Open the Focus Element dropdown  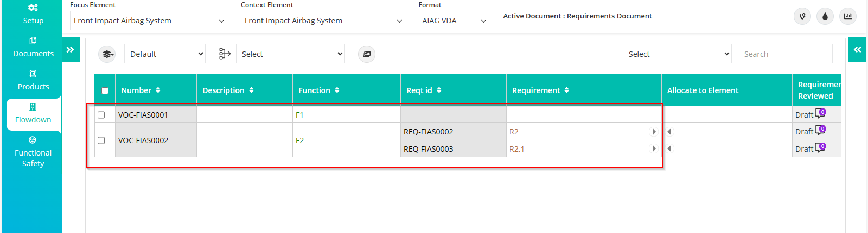pyautogui.click(x=149, y=21)
